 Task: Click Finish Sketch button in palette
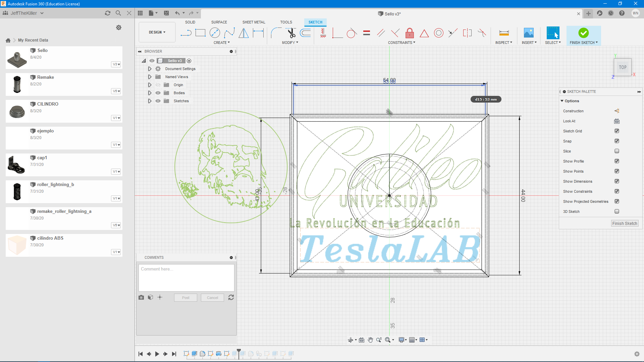tap(624, 224)
